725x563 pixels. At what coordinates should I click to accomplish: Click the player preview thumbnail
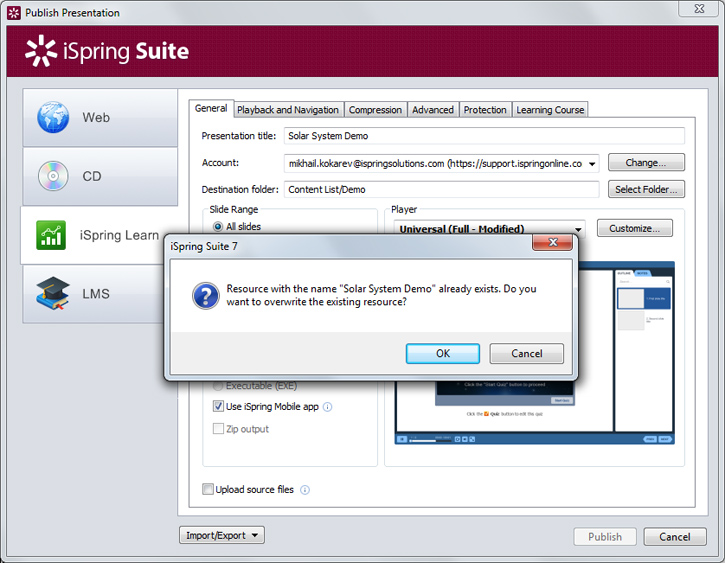tap(535, 411)
